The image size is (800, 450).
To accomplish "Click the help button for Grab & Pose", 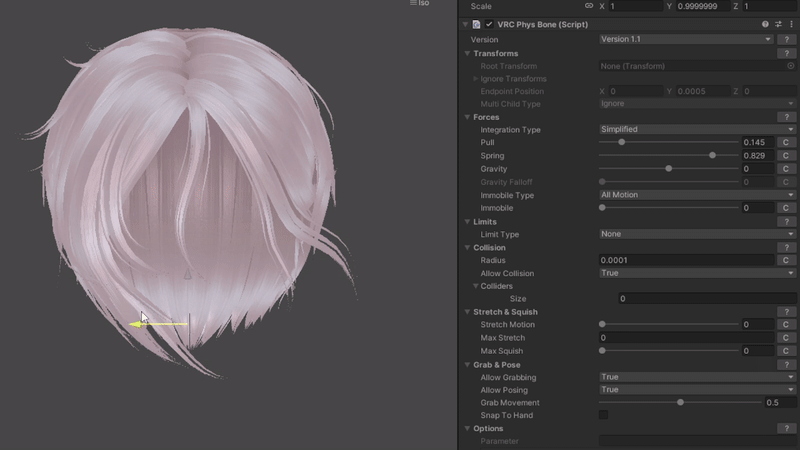I will click(788, 365).
